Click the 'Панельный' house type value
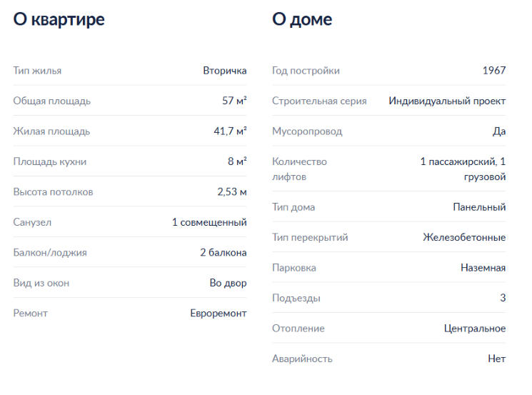 pyautogui.click(x=479, y=207)
